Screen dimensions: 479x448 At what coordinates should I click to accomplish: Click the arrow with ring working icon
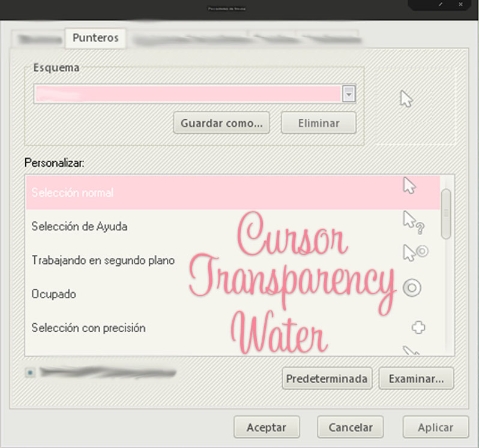coord(415,252)
